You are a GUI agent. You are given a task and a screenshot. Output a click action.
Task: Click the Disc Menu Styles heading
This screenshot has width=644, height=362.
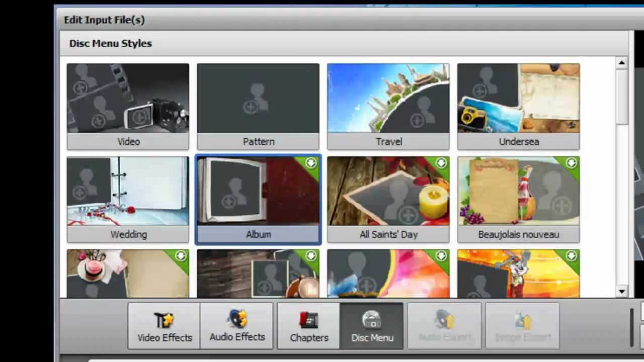(x=111, y=43)
